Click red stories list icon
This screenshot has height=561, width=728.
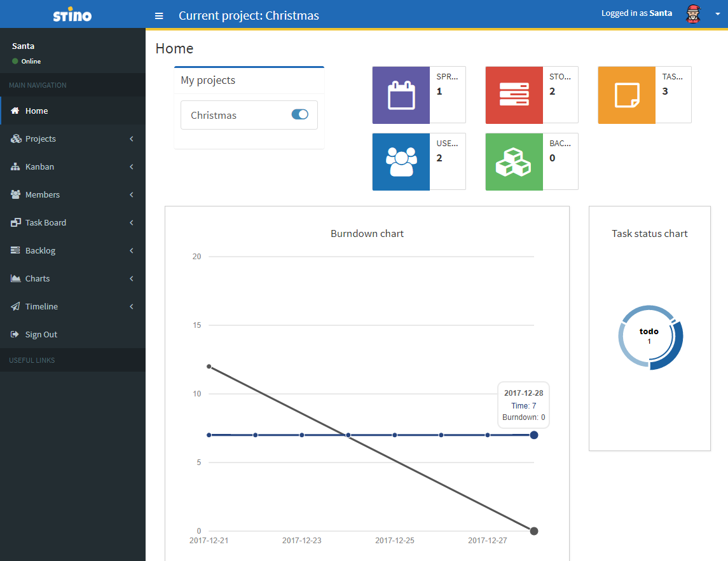(x=514, y=95)
